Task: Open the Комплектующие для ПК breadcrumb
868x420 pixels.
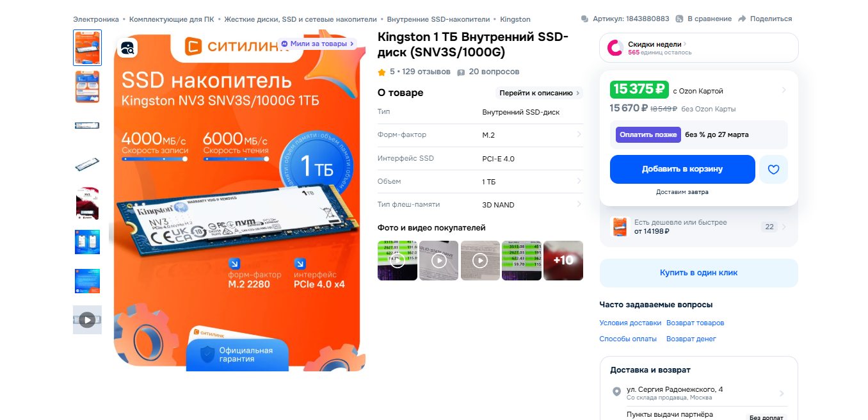Action: pyautogui.click(x=172, y=19)
